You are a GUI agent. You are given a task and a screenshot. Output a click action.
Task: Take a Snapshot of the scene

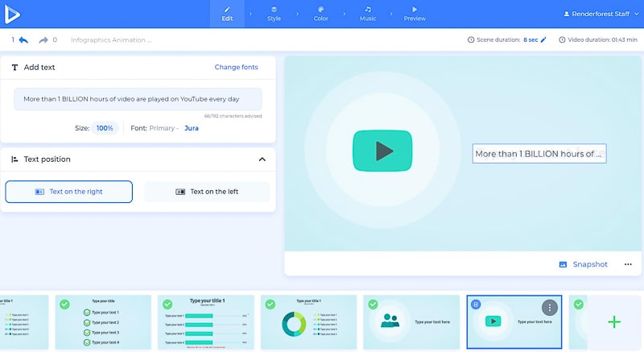click(x=583, y=264)
